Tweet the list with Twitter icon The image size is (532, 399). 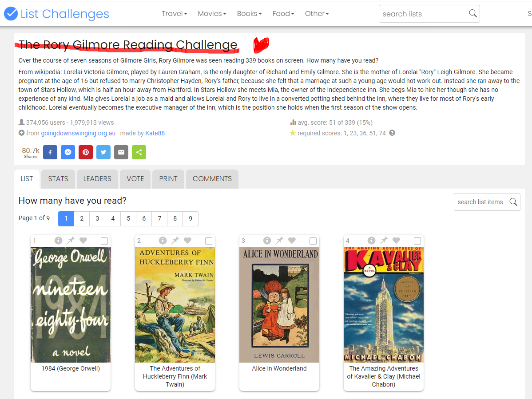click(103, 152)
